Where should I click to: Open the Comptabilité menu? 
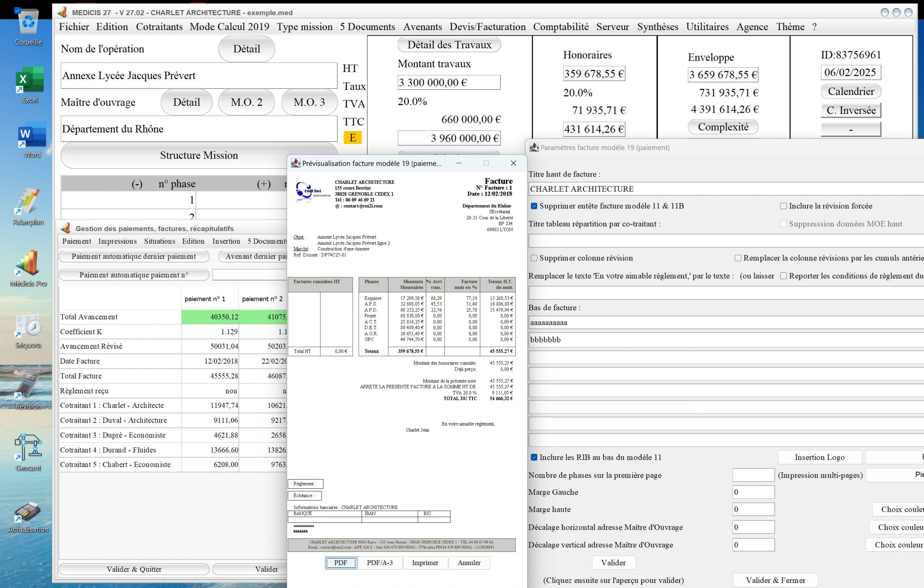[x=561, y=26]
